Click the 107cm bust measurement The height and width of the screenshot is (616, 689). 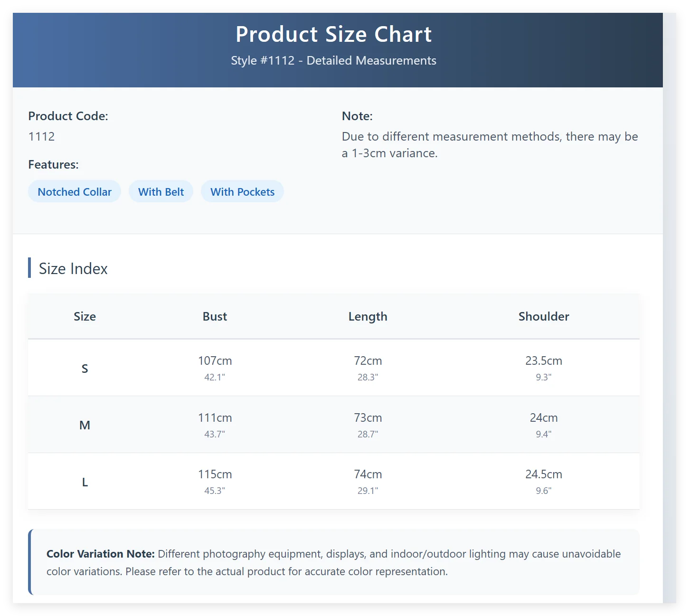point(215,360)
